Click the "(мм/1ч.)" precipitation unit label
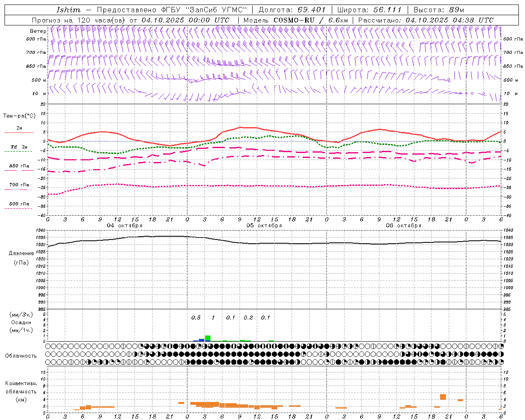 coord(21,330)
